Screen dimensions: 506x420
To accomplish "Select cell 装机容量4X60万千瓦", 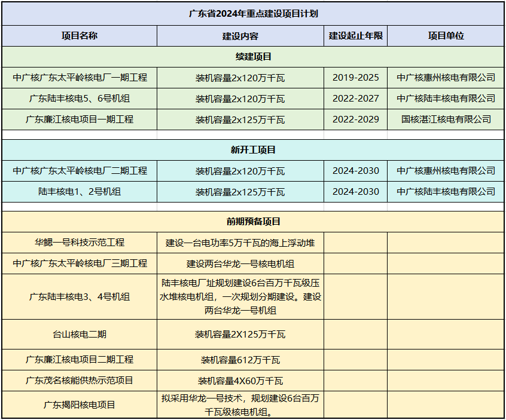I will tap(240, 381).
